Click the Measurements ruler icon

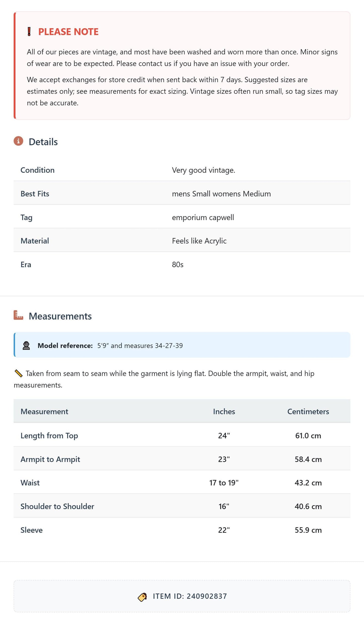tap(18, 315)
